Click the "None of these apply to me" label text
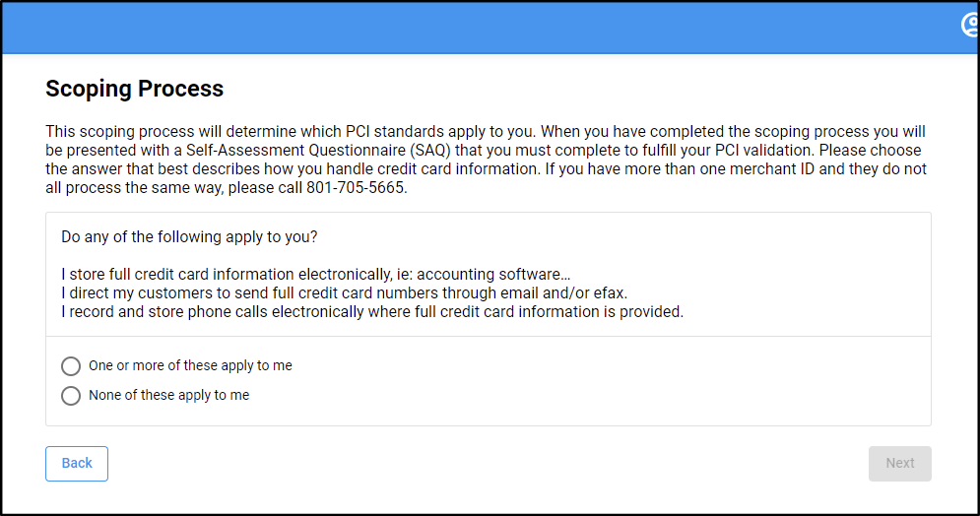 tap(168, 396)
